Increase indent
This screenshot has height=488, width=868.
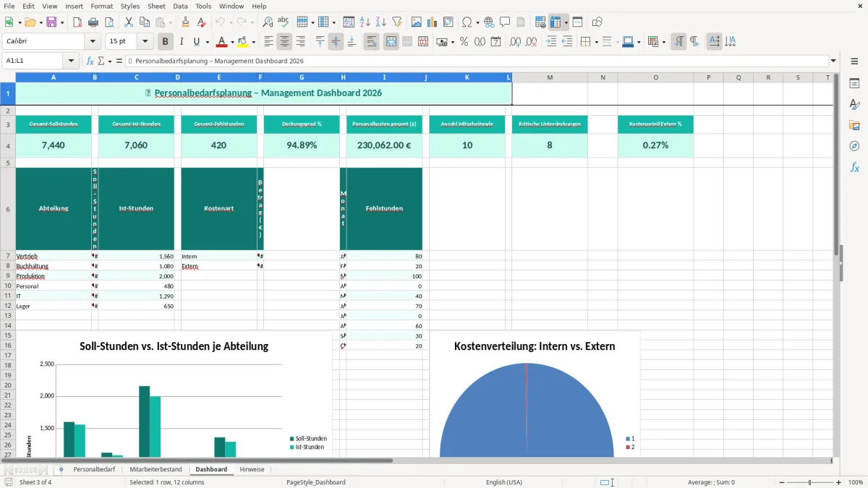(x=551, y=42)
